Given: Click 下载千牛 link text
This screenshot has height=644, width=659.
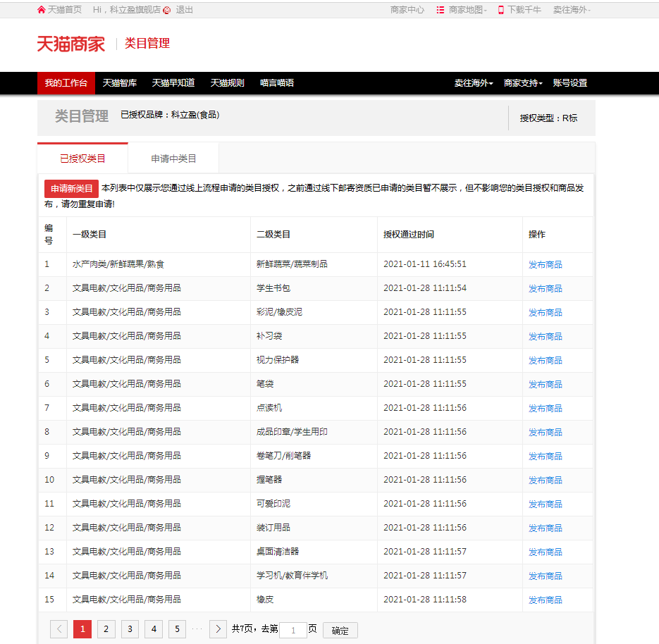Looking at the screenshot, I should click(x=524, y=10).
